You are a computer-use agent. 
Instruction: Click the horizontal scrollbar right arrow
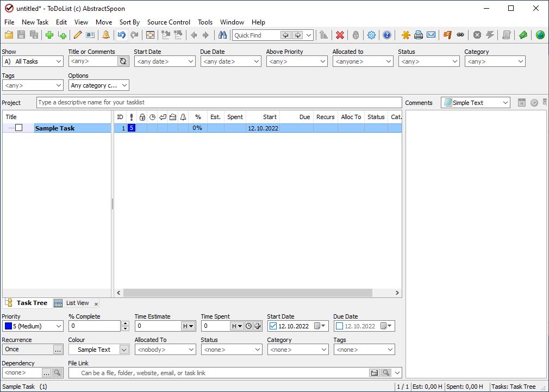tap(397, 293)
